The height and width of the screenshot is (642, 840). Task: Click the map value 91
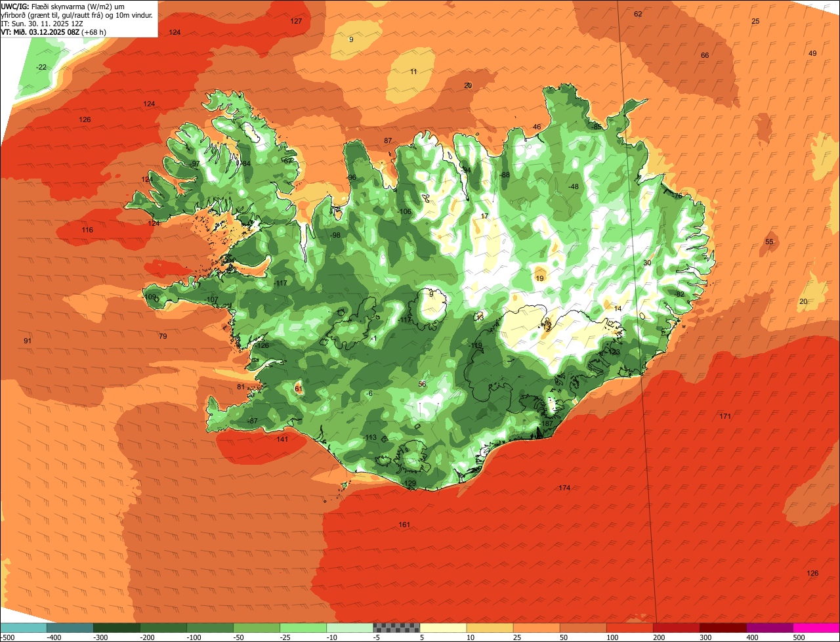[x=27, y=341]
